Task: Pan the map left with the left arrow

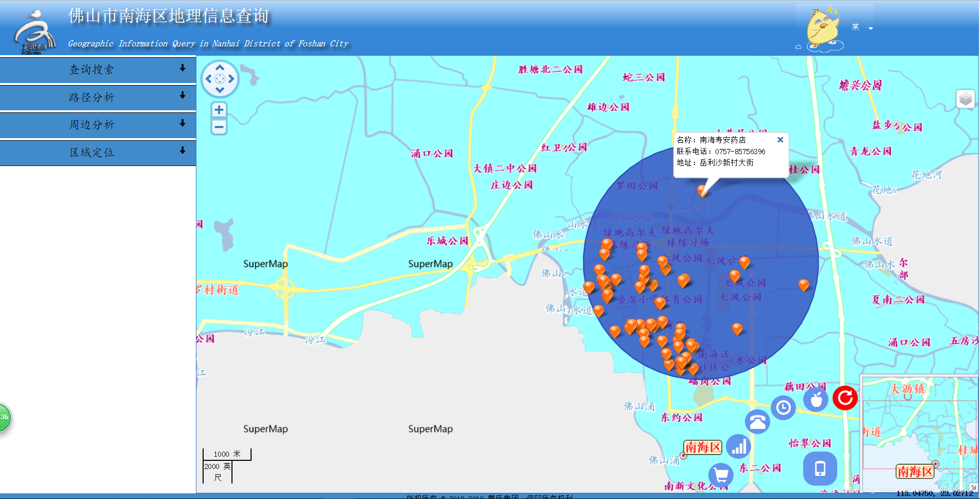Action: [x=209, y=79]
